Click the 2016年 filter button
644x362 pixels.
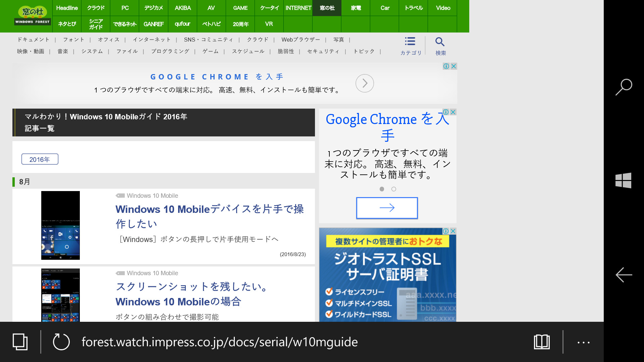tap(40, 159)
